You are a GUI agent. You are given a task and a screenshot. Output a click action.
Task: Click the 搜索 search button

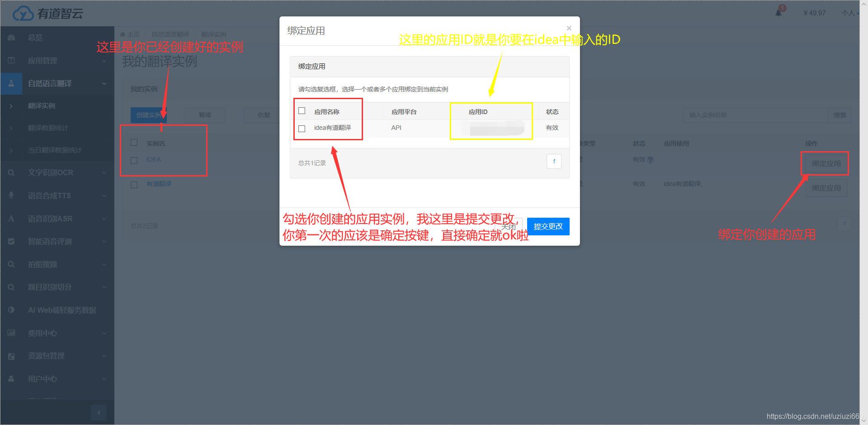tap(840, 115)
